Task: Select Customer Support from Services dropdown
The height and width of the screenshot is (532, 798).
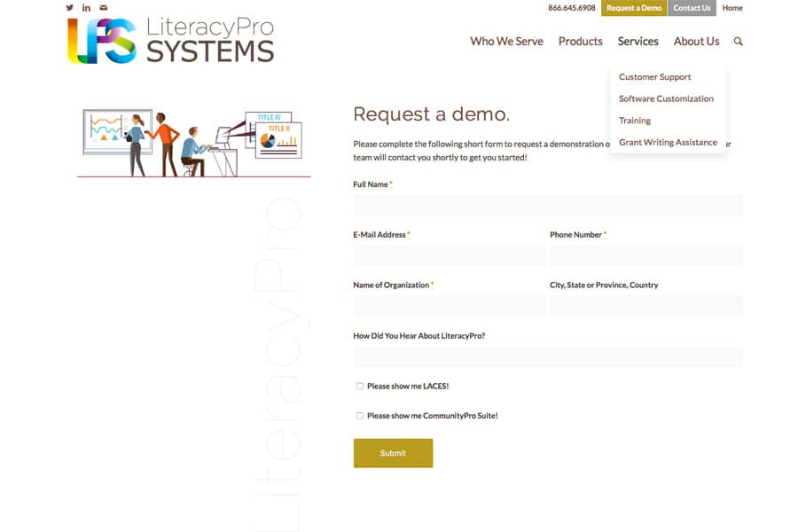Action: coord(654,77)
